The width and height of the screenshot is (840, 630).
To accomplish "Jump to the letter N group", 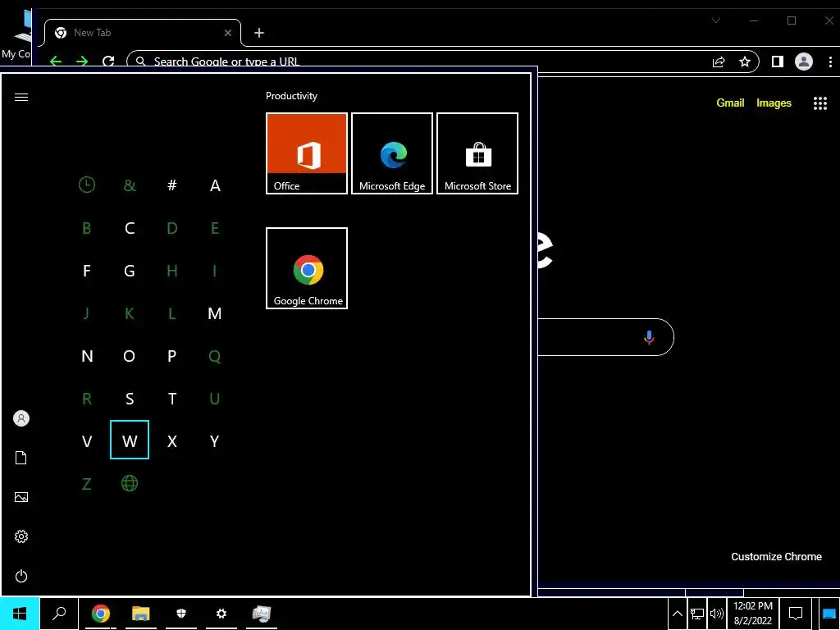I will click(x=87, y=356).
